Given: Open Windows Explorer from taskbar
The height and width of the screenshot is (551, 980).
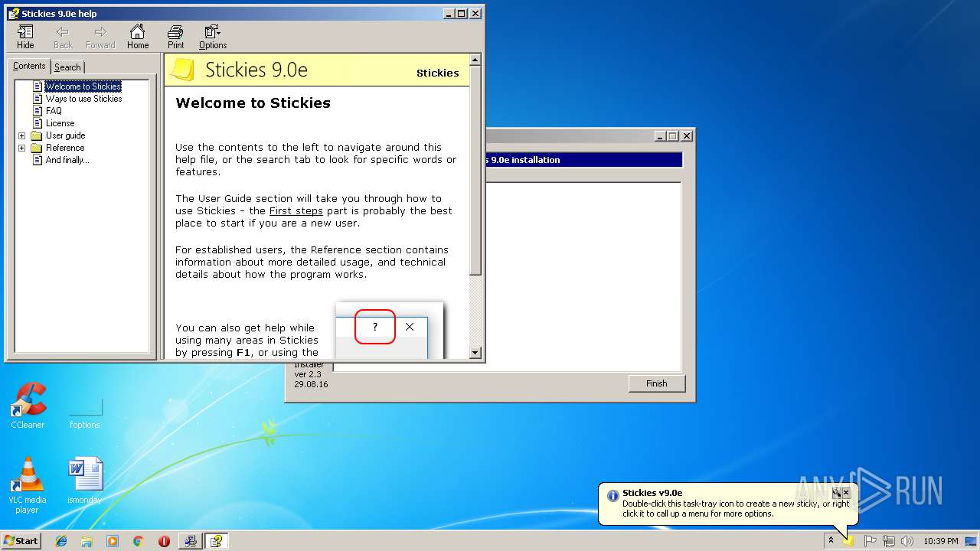Looking at the screenshot, I should pyautogui.click(x=87, y=541).
